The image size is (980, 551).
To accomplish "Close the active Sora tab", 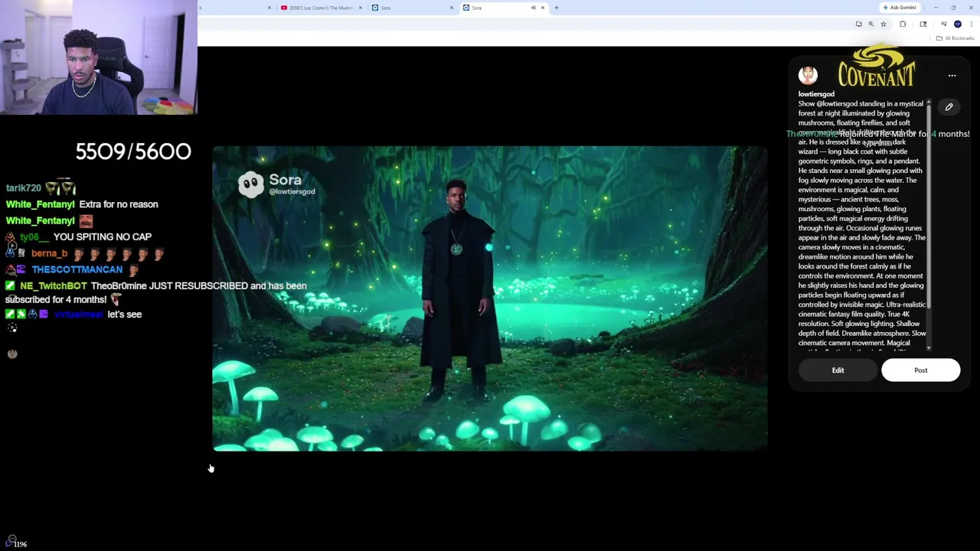I will [x=543, y=8].
